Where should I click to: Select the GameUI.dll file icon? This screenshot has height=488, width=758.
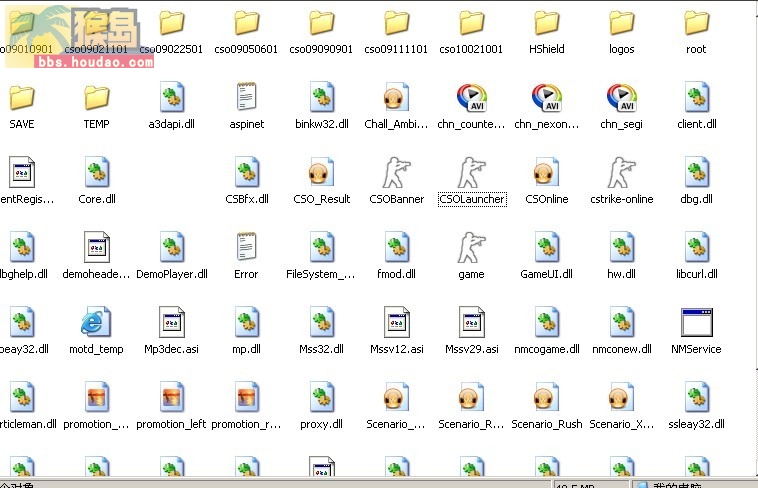(546, 248)
